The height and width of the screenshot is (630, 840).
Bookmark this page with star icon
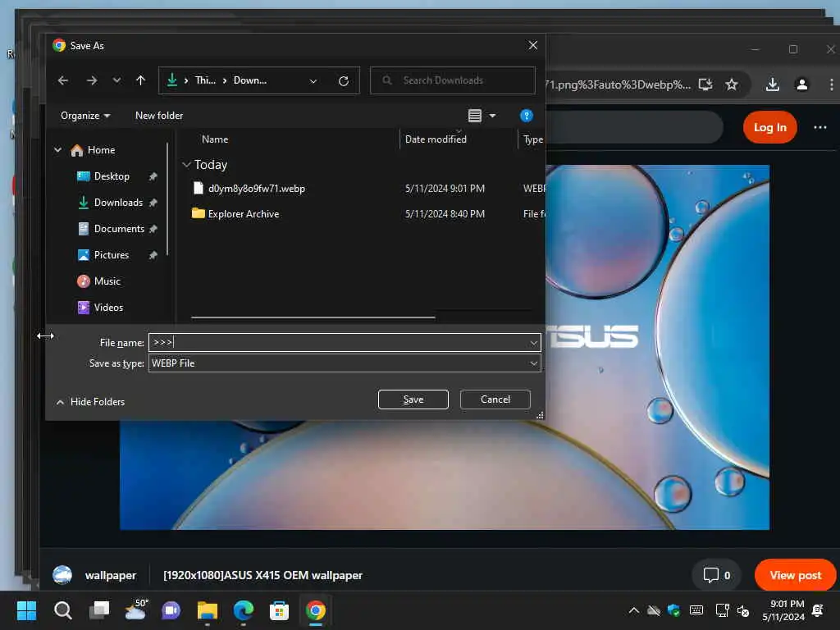(732, 84)
